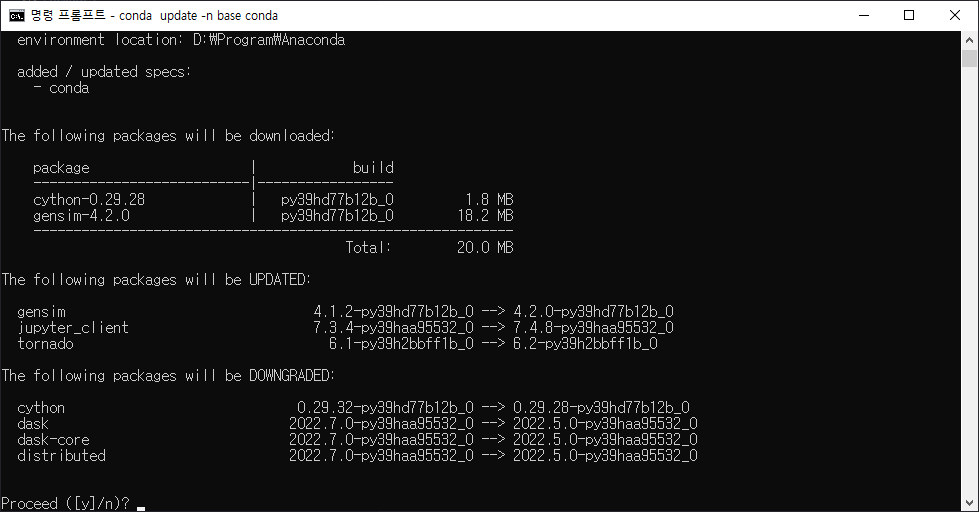This screenshot has height=512, width=979.
Task: Click the '20.0 MB' total value
Action: [485, 248]
